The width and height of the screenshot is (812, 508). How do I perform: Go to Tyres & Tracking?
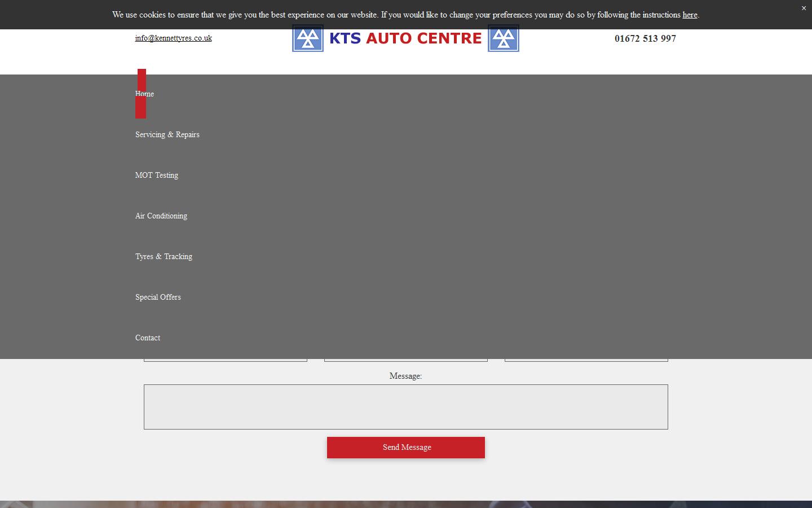[x=164, y=256]
